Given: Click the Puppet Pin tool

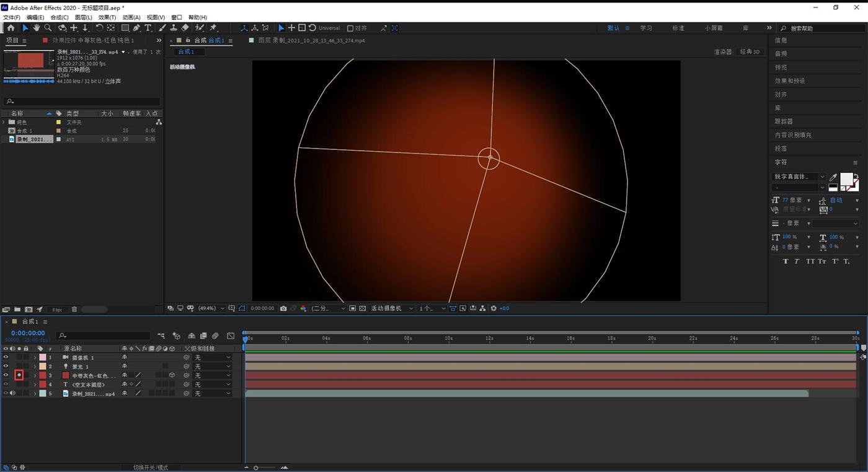Looking at the screenshot, I should (x=213, y=28).
